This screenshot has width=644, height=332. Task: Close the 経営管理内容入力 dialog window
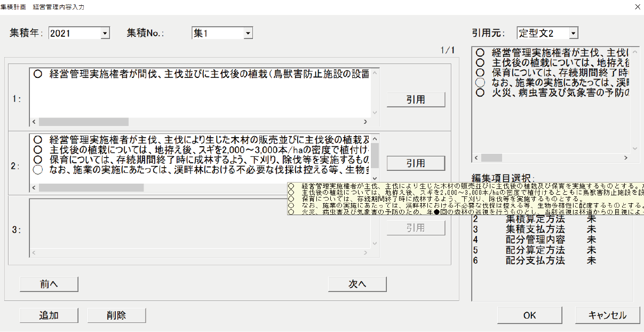[x=637, y=7]
